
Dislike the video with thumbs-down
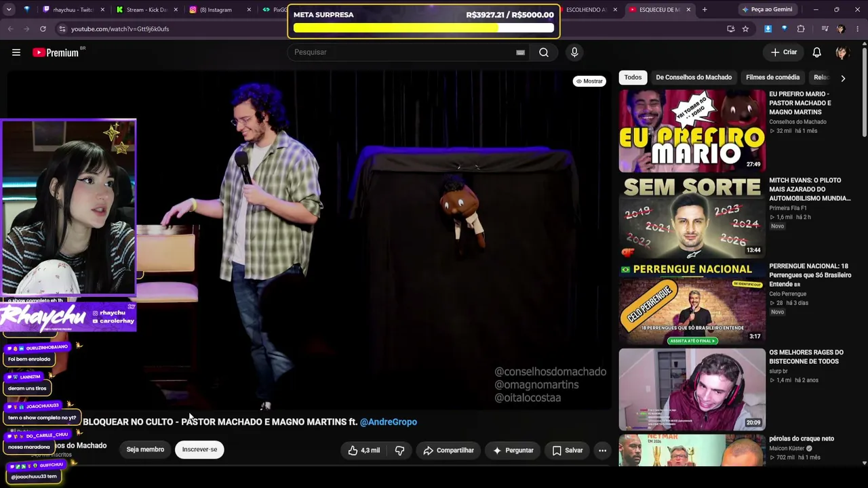pyautogui.click(x=399, y=450)
